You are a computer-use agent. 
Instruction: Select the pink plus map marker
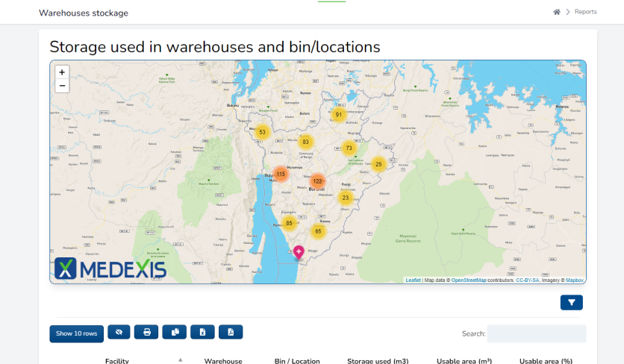coord(299,252)
